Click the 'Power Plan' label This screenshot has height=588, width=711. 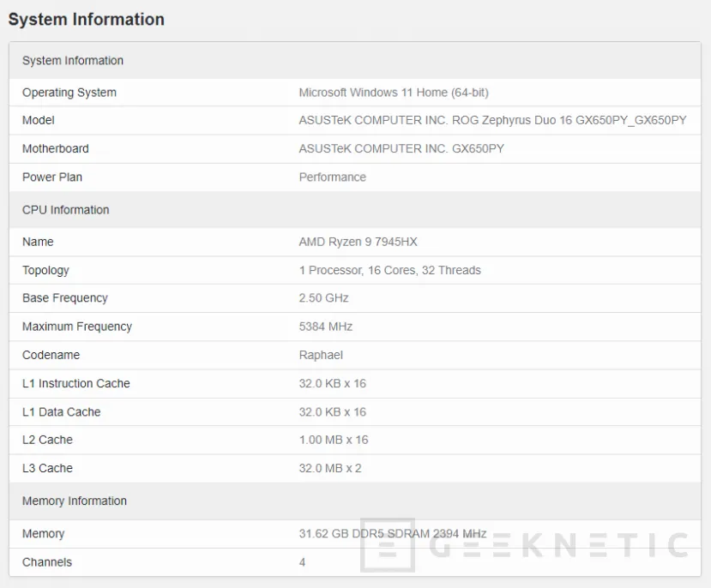[x=52, y=177]
